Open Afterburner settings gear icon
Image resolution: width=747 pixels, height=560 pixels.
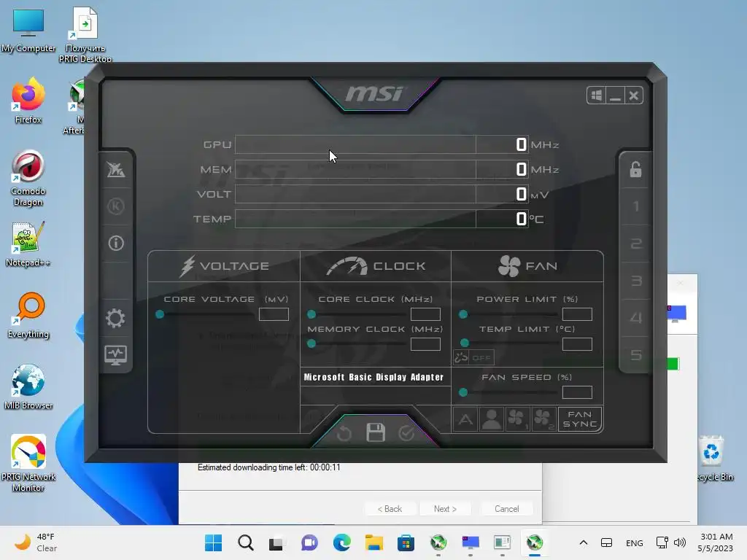(116, 318)
